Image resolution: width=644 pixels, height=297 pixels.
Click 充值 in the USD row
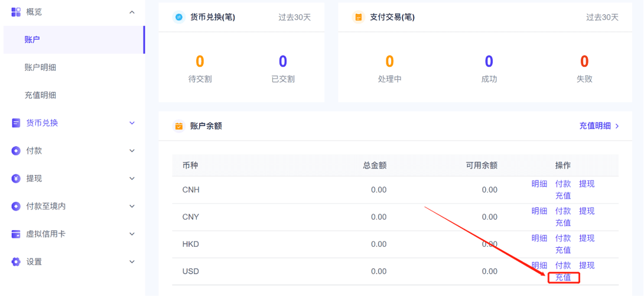563,277
